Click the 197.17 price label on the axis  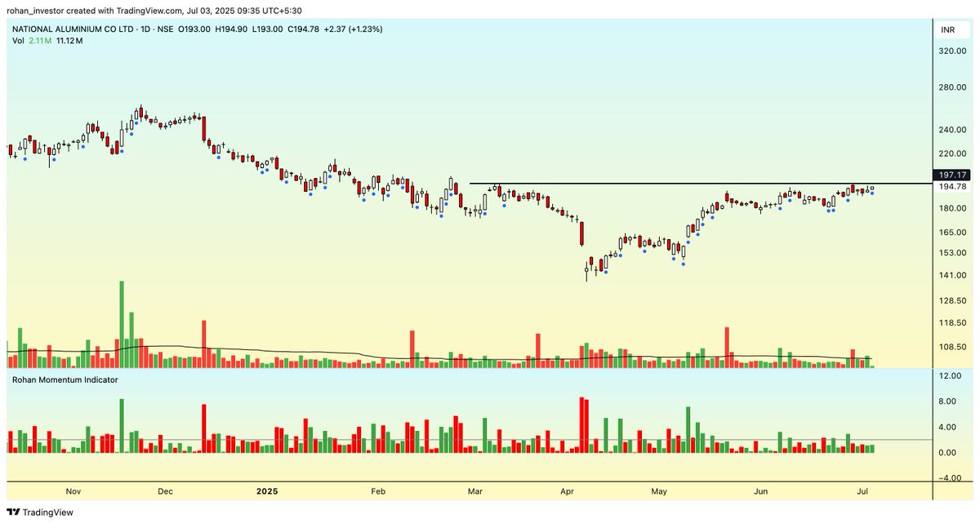(x=954, y=175)
